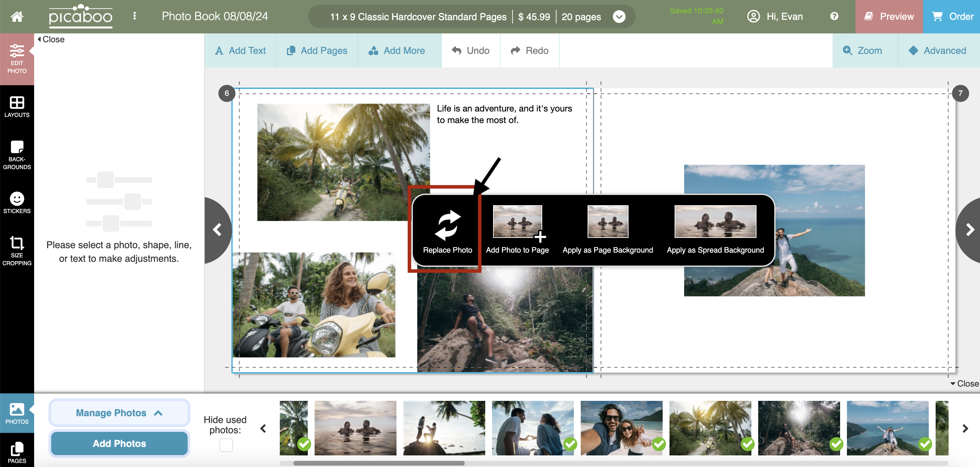This screenshot has height=467, width=980.
Task: Select the ocean cliff arms-out tray thumbnail
Action: pyautogui.click(x=888, y=428)
